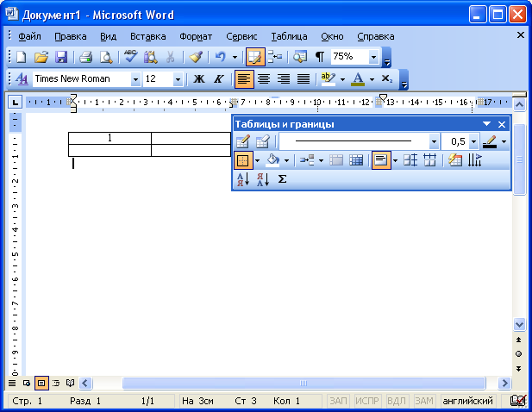Apply subscript formatting
The image size is (532, 412).
tap(387, 79)
